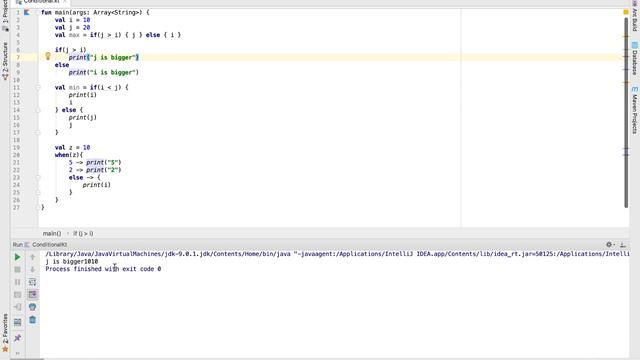Viewport: 640px width, 360px height.
Task: Click the Pause output icon in Run panel
Action: 17,282
